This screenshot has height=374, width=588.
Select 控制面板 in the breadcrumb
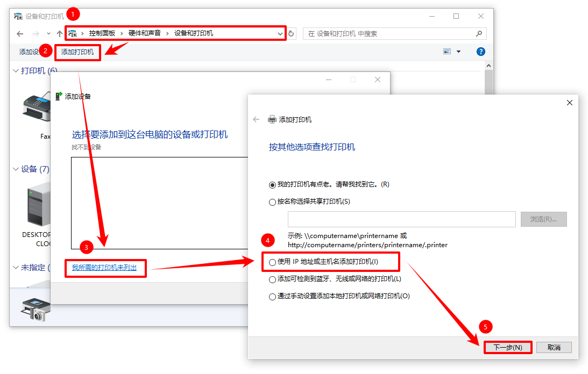point(102,33)
